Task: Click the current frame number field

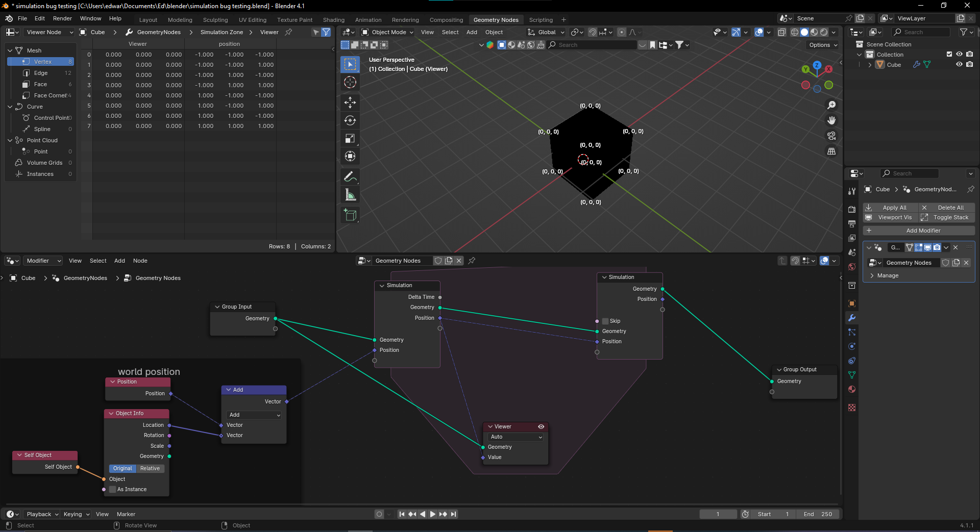Action: coord(718,514)
